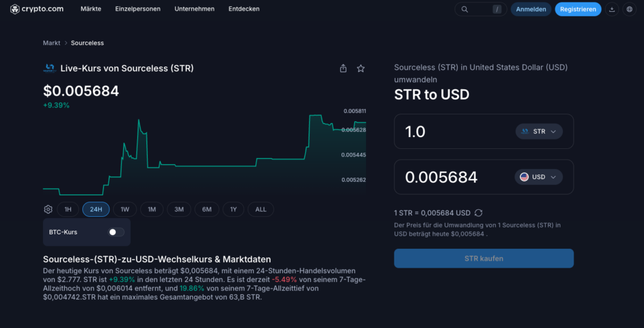
Task: Click the 0.005628 axis label
Action: [355, 129]
